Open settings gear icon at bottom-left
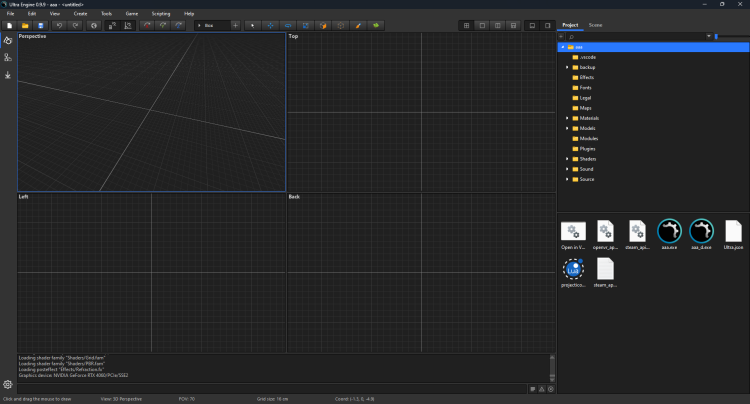Viewport: 750px width, 404px height. (8, 384)
